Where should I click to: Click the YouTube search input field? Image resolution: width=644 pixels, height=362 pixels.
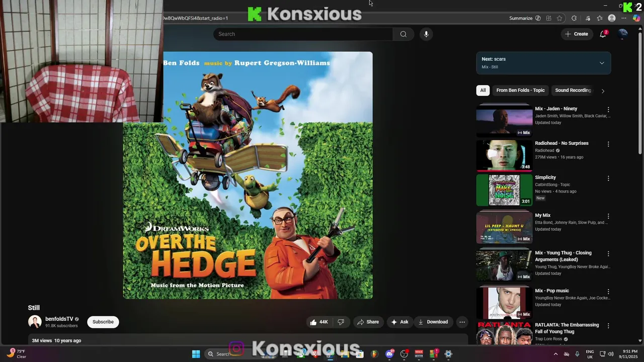pyautogui.click(x=303, y=34)
